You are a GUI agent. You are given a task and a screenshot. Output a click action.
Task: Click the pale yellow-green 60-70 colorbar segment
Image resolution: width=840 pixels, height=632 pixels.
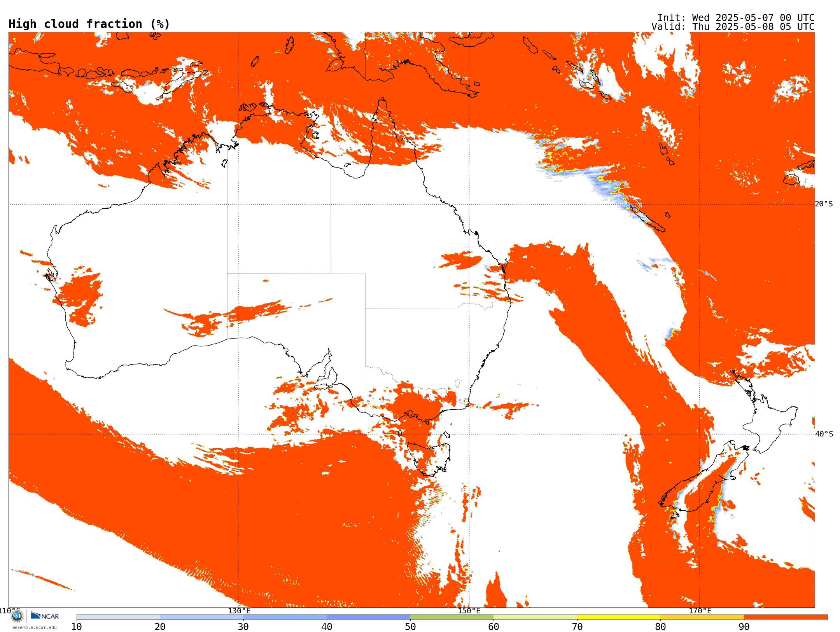535,617
